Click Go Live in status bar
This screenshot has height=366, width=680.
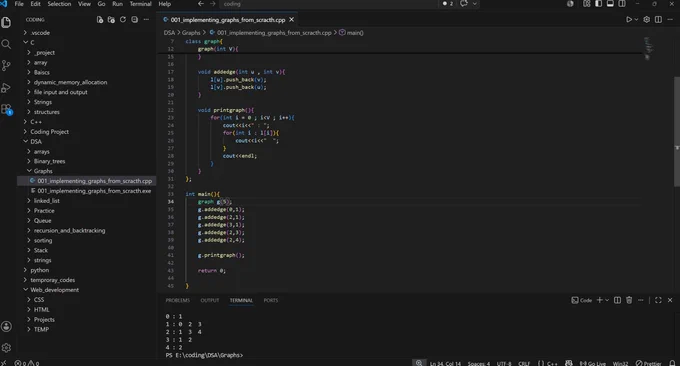(x=592, y=363)
